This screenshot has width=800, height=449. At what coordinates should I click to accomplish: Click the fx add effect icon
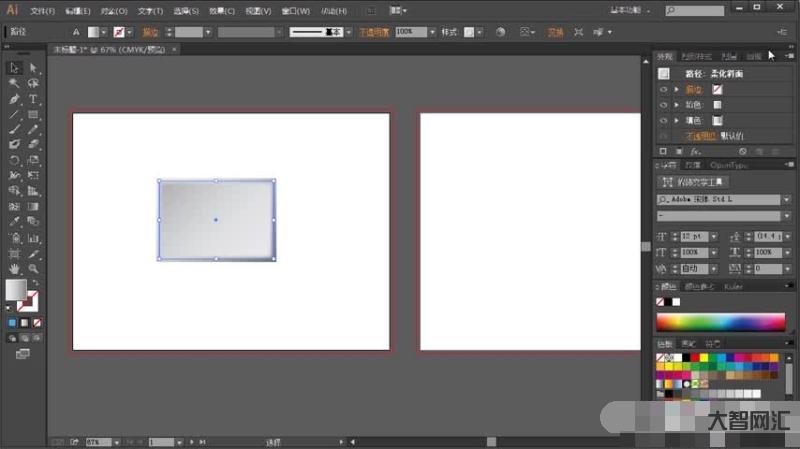694,151
